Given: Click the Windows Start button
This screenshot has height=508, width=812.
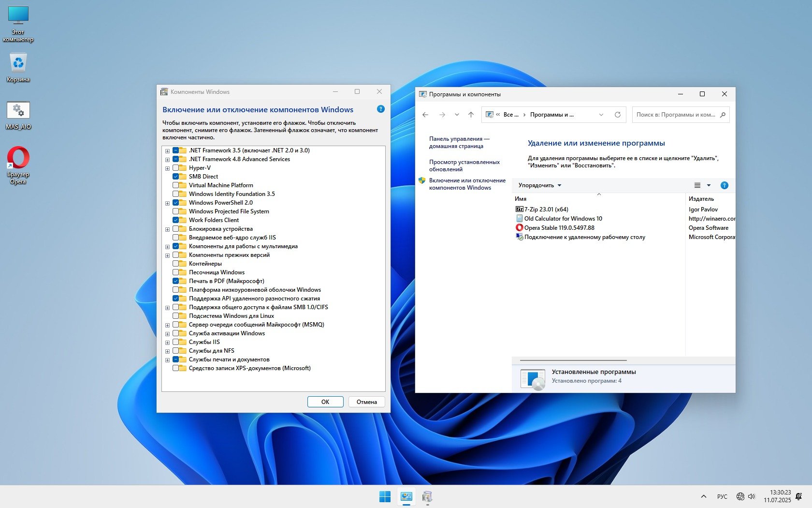Looking at the screenshot, I should [x=385, y=497].
